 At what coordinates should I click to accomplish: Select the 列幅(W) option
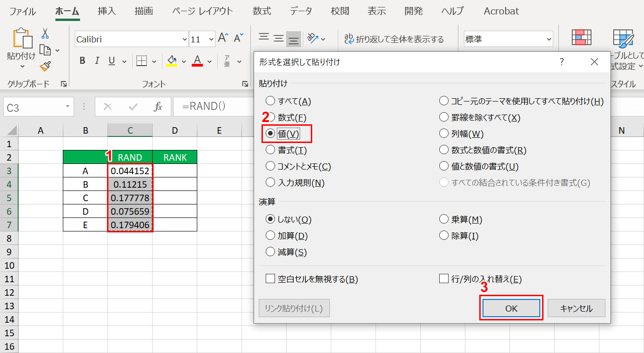pos(462,134)
